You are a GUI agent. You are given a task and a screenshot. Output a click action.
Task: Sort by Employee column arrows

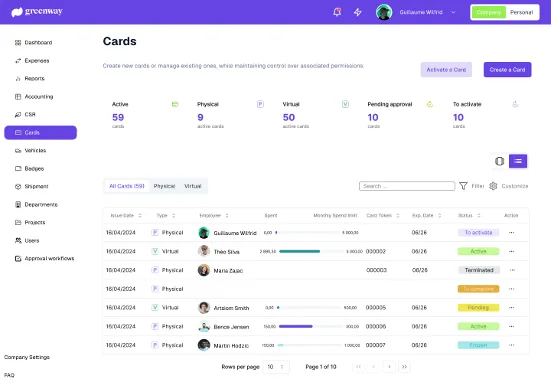click(x=227, y=215)
